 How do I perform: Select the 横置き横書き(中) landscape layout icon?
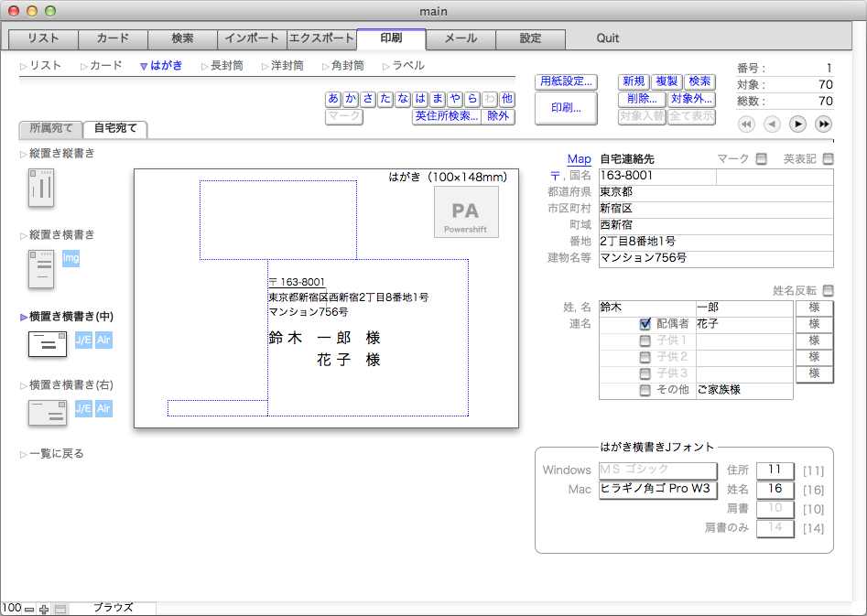pos(47,344)
